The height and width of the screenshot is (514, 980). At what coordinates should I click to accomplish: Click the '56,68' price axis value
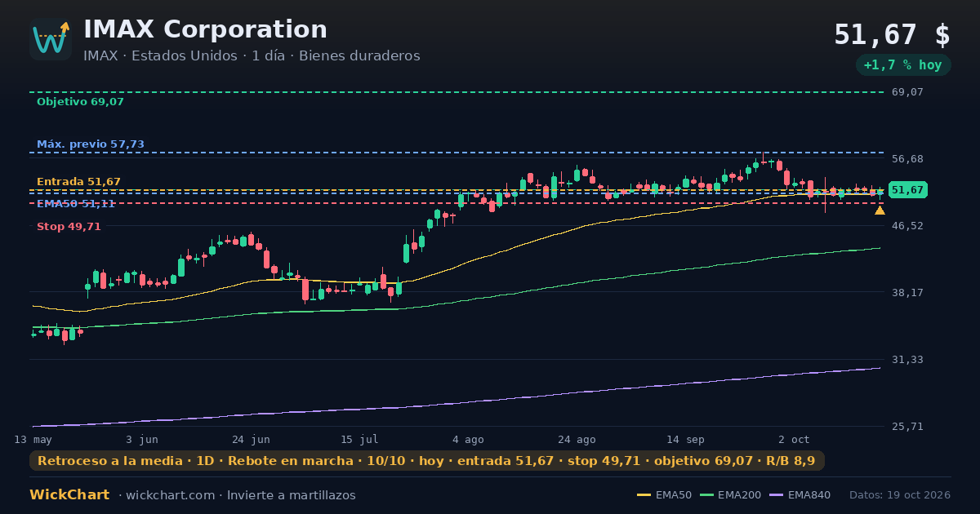point(906,158)
